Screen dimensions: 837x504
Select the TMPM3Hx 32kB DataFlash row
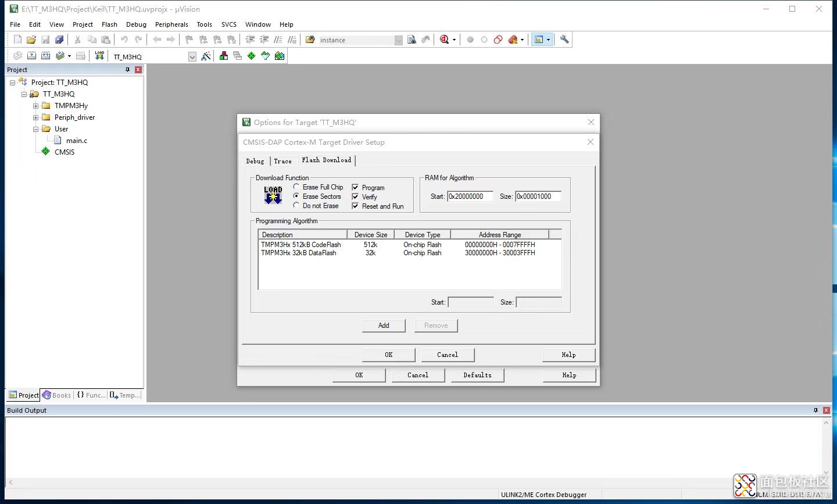coord(410,253)
